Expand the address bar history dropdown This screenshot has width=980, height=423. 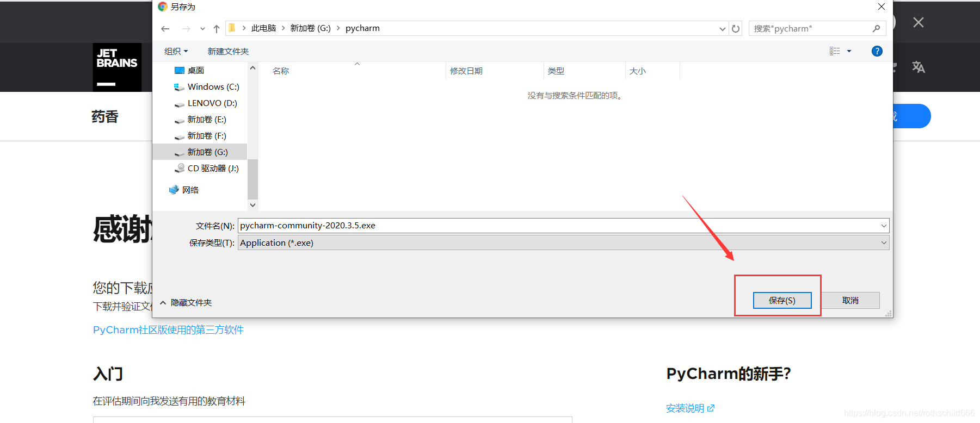point(723,29)
